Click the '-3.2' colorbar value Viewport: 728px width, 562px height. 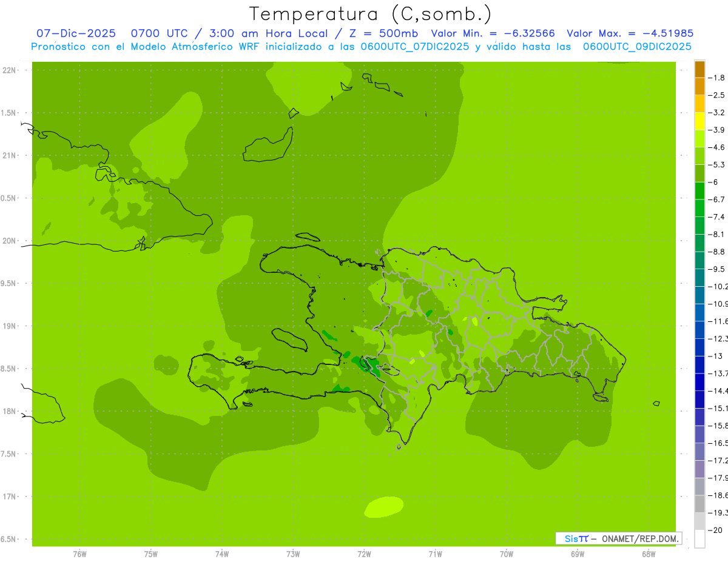click(x=717, y=113)
